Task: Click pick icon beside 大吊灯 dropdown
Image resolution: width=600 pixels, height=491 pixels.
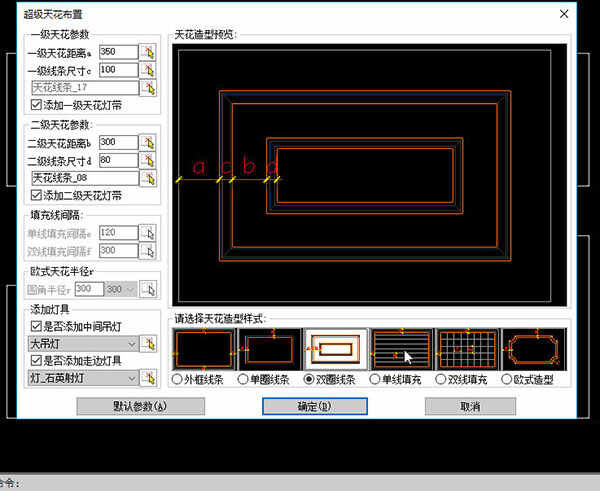Action: 149,344
